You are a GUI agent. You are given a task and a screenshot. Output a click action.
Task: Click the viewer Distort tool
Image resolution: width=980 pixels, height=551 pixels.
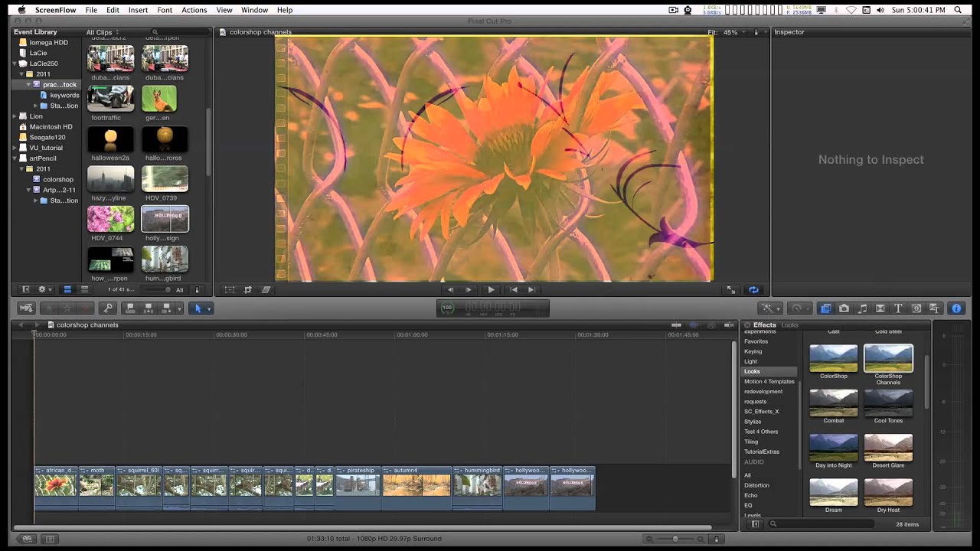(266, 290)
